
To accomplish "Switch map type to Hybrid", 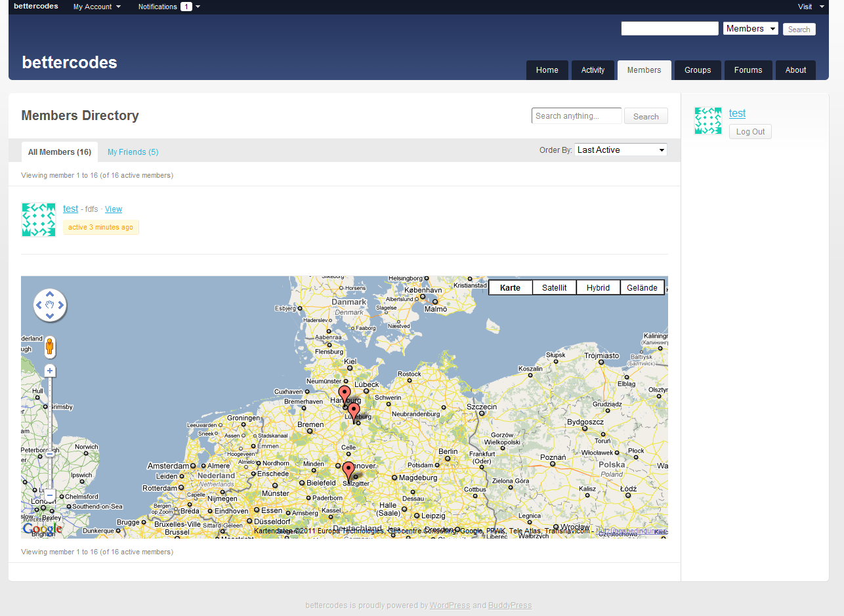I will coord(598,287).
